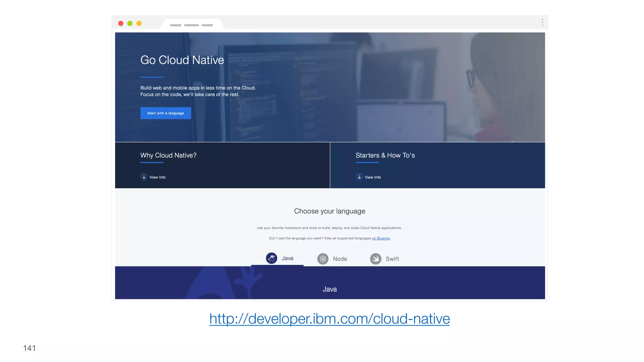Click the Swift bird icon

pos(375,259)
